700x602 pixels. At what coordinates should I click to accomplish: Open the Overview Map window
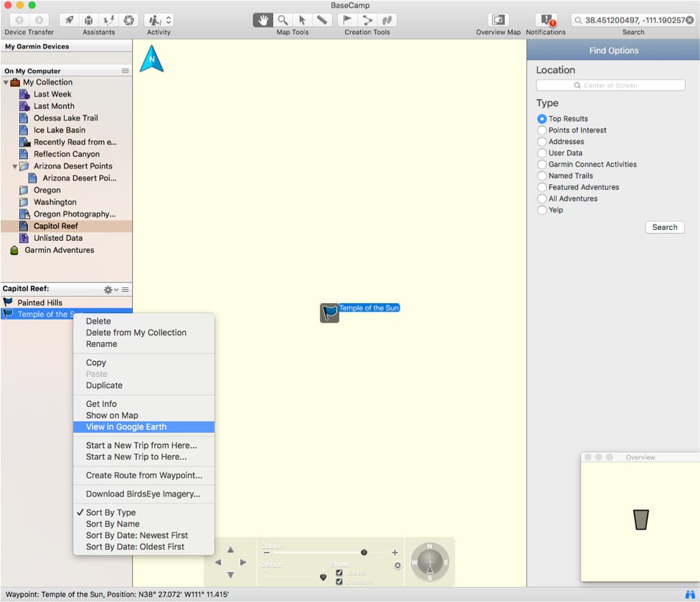click(498, 20)
